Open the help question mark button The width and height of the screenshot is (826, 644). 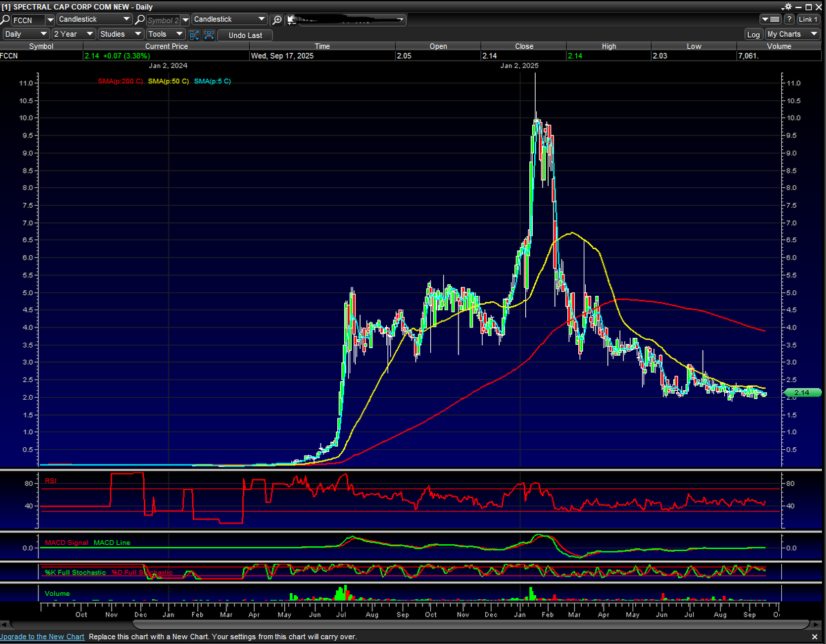coord(789,19)
